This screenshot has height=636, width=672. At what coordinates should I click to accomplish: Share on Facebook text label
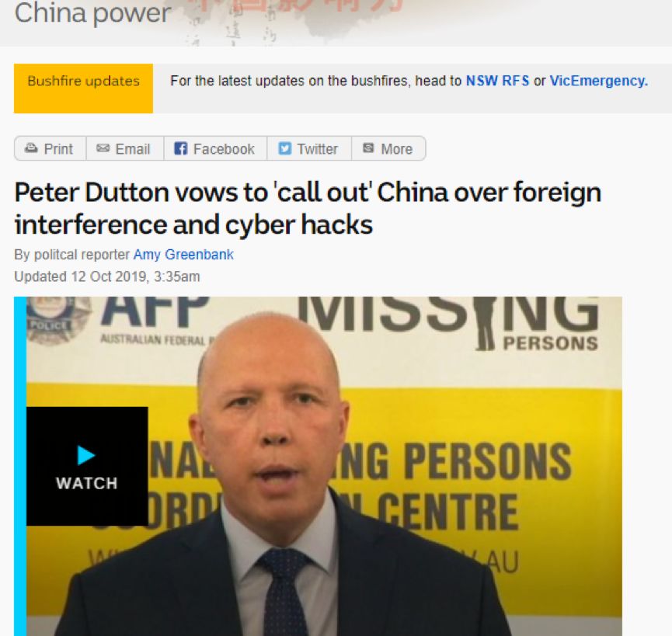(x=224, y=149)
